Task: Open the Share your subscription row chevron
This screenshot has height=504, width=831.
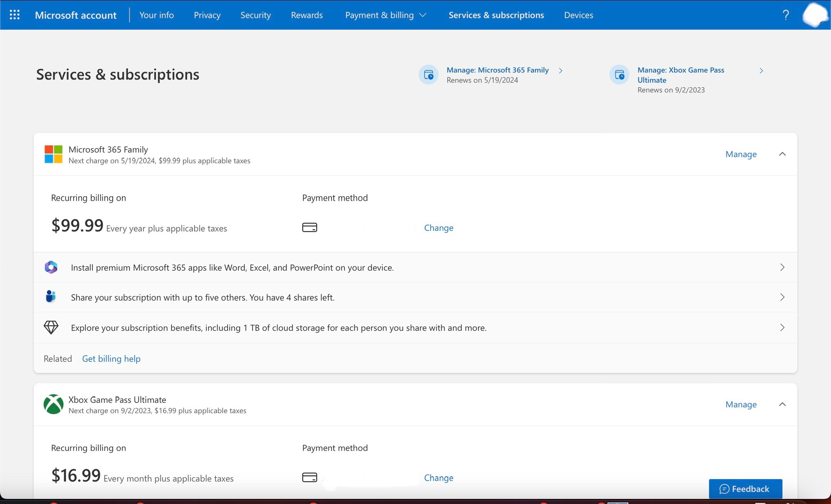Action: [x=782, y=297]
